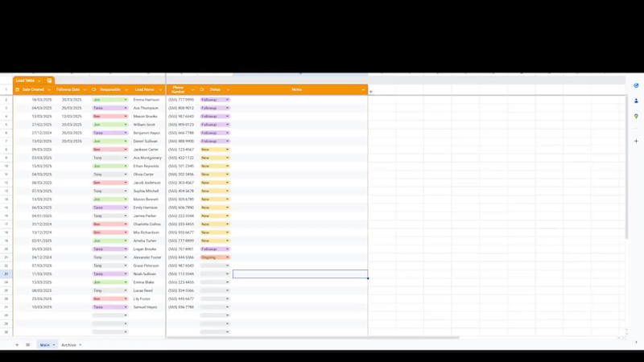Open Main tab options arrow

[x=54, y=345]
